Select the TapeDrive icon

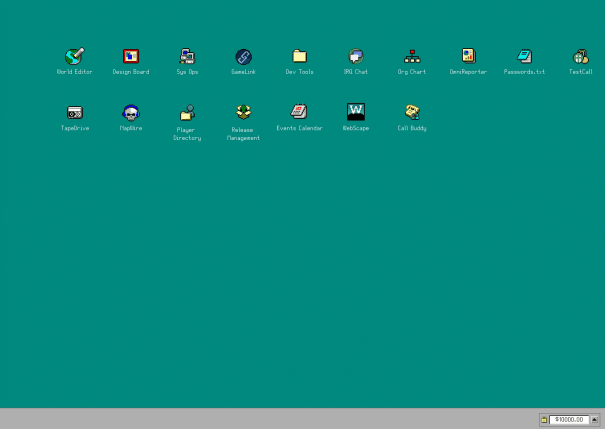point(74,113)
